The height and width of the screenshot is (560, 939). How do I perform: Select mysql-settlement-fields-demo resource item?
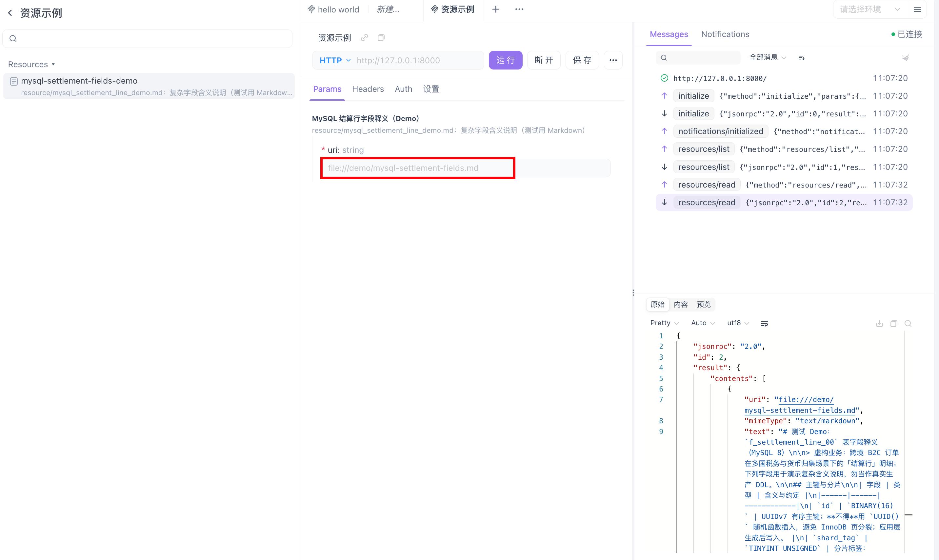tap(149, 86)
